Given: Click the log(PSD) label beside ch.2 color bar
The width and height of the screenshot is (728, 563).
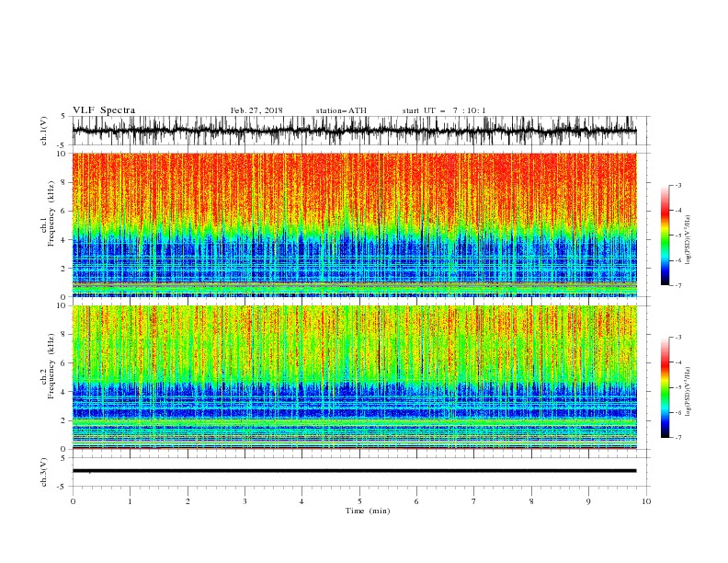Looking at the screenshot, I should click(688, 391).
